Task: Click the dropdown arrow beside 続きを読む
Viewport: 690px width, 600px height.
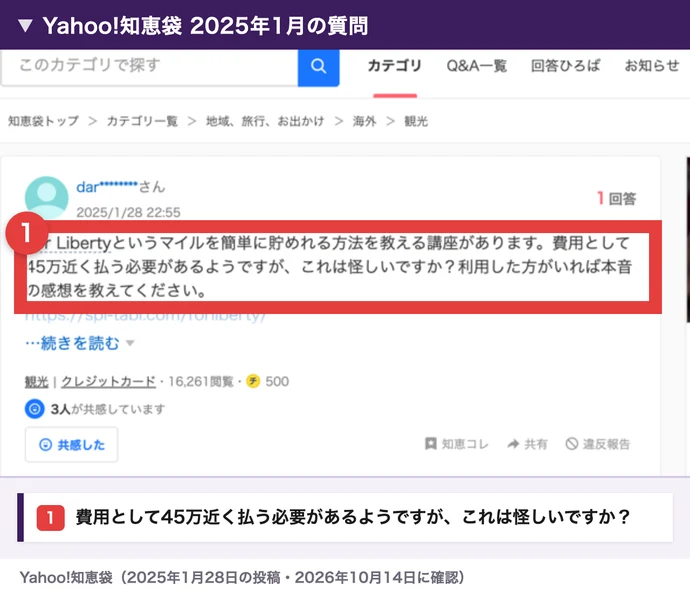Action: coord(130,343)
